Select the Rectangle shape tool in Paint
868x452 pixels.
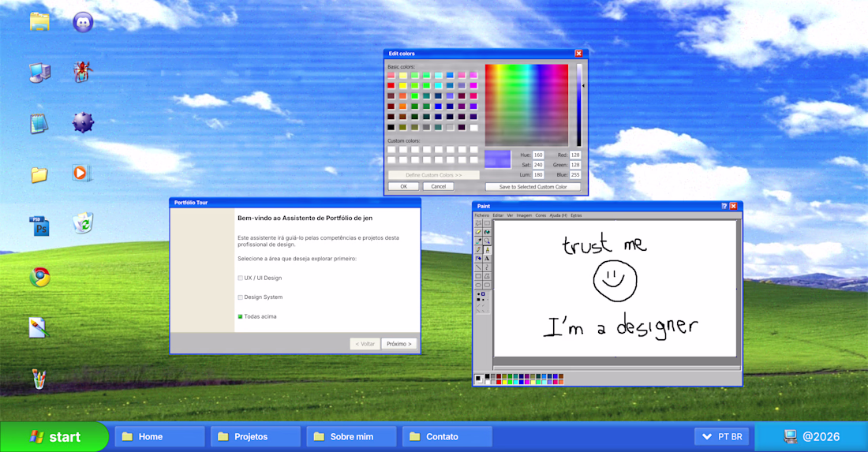click(x=478, y=276)
